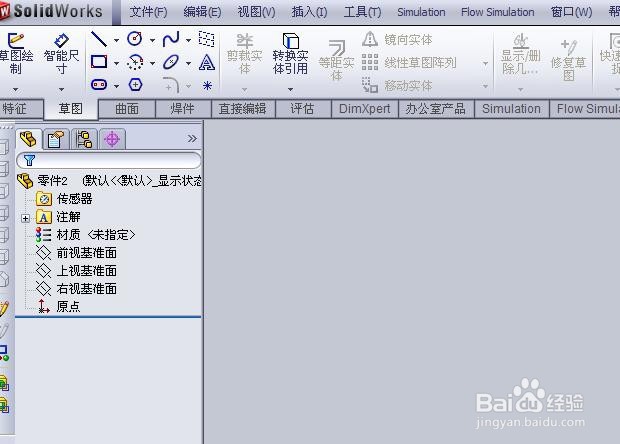Screen dimensions: 620x444
Task: Click Move Entities (移动实体)
Action: [x=397, y=85]
